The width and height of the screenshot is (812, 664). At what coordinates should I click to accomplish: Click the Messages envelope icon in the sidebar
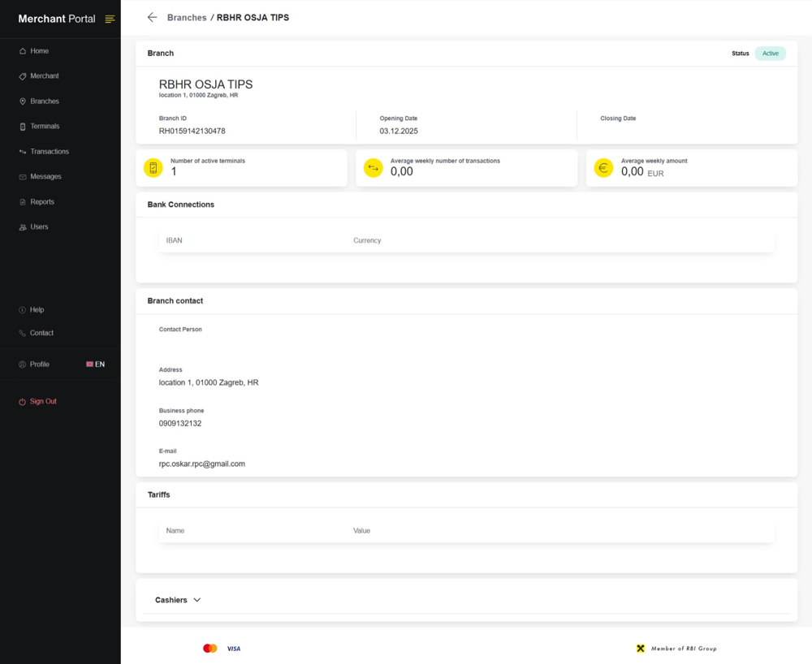click(x=22, y=176)
